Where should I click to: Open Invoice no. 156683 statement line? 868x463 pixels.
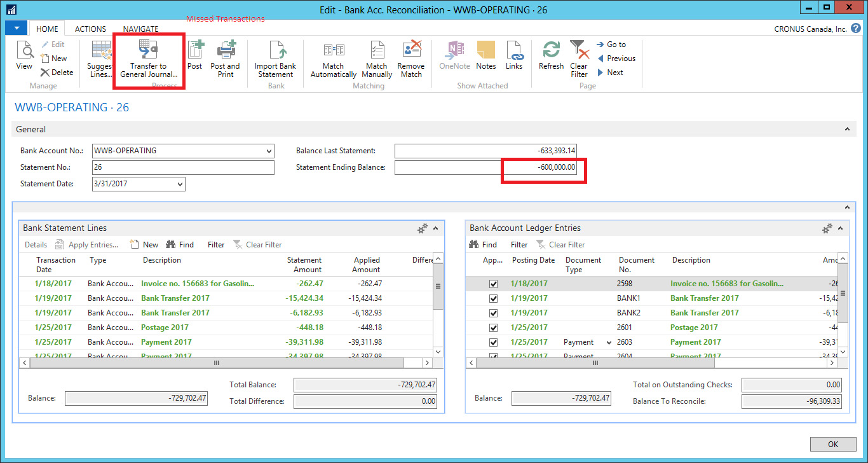(x=198, y=284)
